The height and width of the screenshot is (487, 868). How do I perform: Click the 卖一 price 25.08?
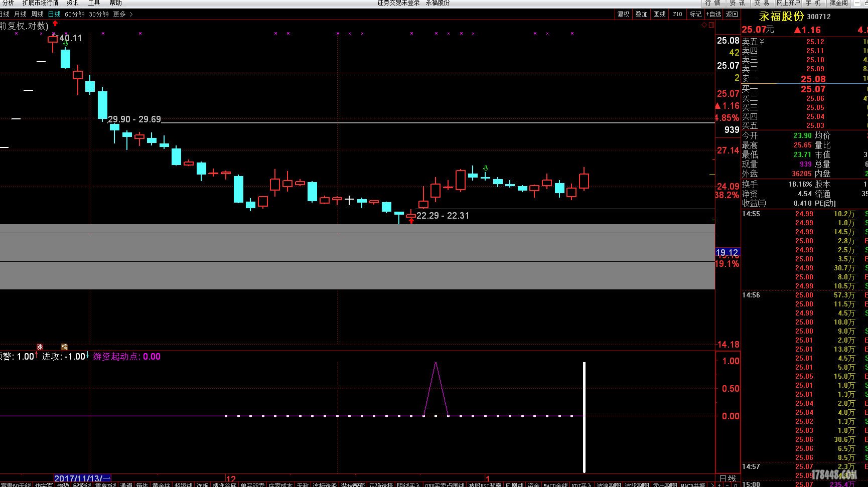coord(813,79)
